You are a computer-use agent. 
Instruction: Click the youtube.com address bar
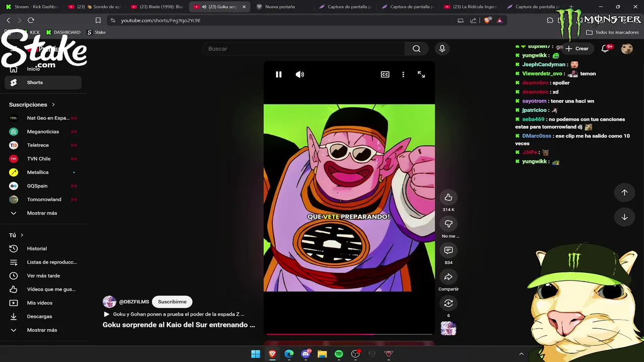pos(282,20)
